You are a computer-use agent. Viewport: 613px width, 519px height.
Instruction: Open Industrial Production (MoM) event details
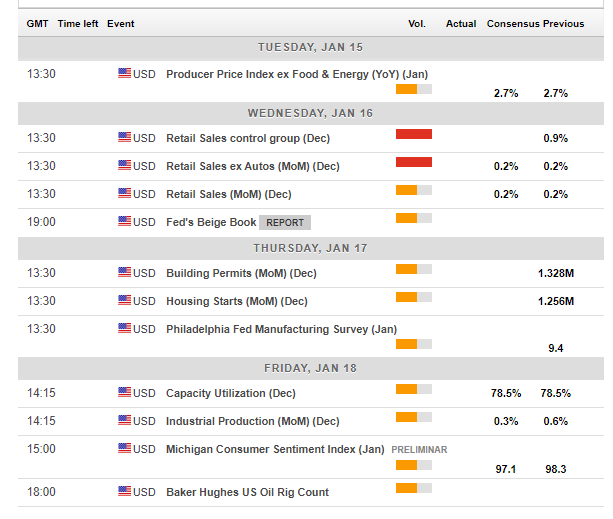252,422
